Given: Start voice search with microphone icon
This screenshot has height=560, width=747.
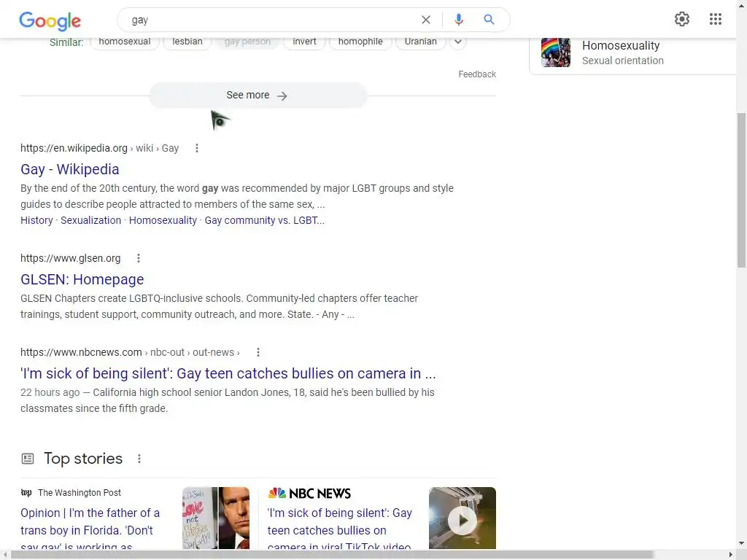Looking at the screenshot, I should point(458,20).
